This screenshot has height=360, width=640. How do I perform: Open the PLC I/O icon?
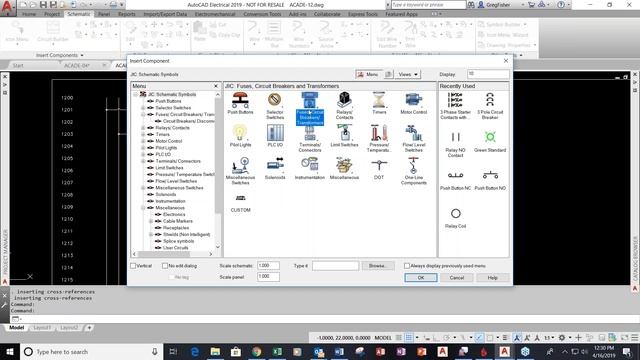[x=275, y=133]
